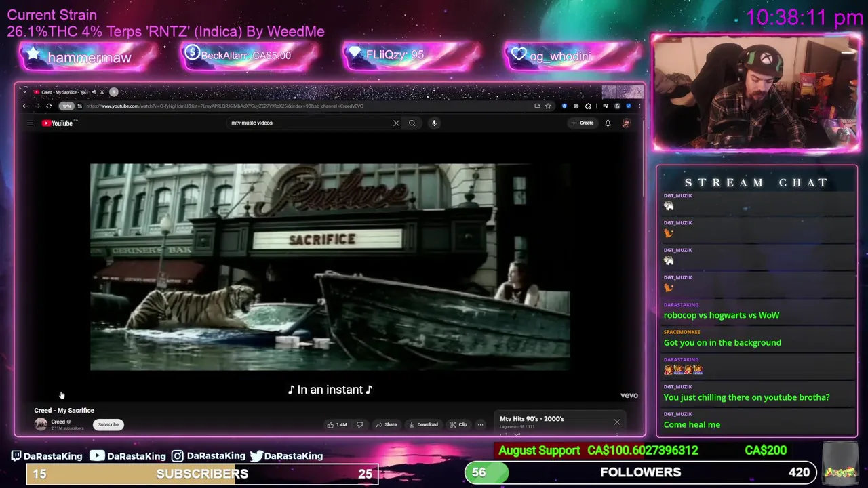
Task: Go back with browser back arrow
Action: (26, 106)
